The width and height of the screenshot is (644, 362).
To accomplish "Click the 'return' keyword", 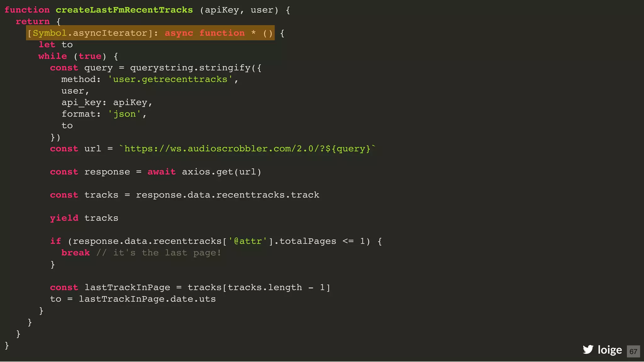I will click(33, 22).
